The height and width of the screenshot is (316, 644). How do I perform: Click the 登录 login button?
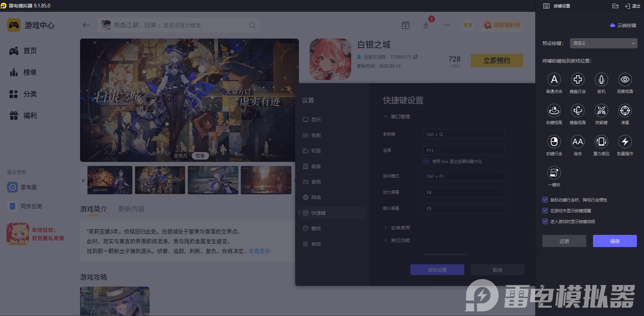[468, 25]
